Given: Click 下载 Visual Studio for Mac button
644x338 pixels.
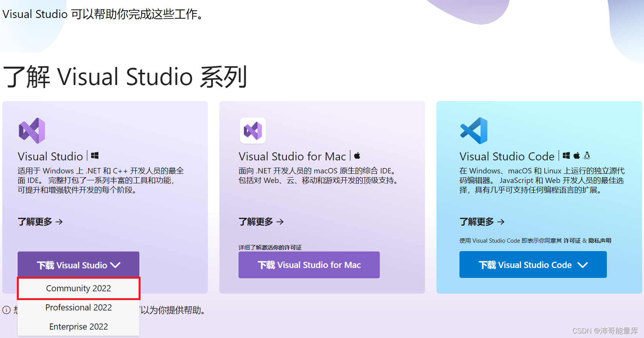Looking at the screenshot, I should pos(309,265).
